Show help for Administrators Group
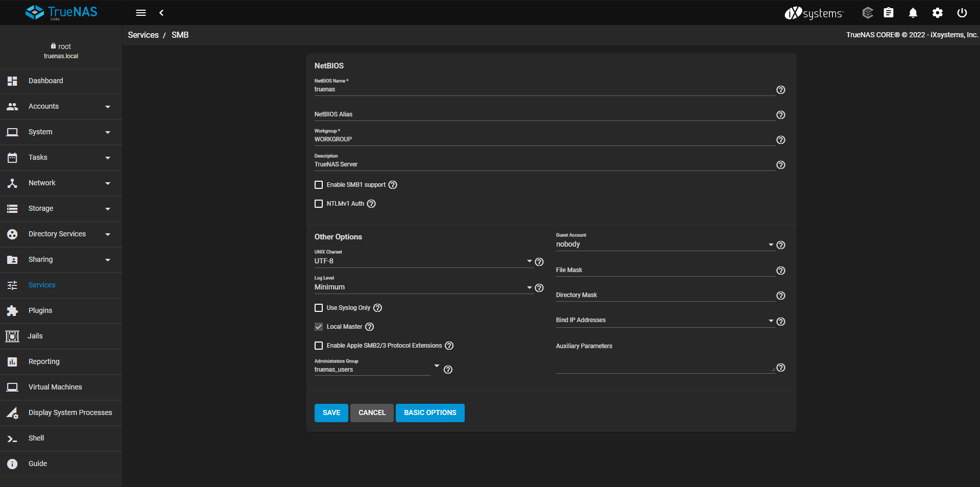The height and width of the screenshot is (487, 980). tap(448, 370)
